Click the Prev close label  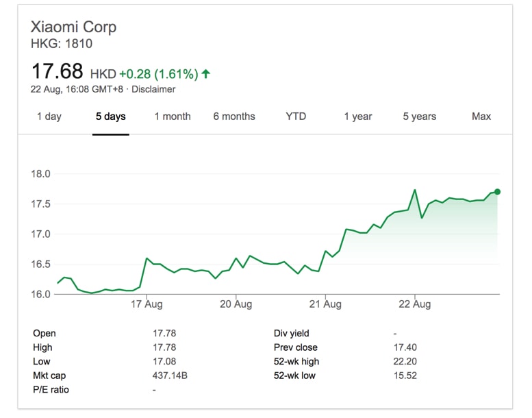click(296, 347)
